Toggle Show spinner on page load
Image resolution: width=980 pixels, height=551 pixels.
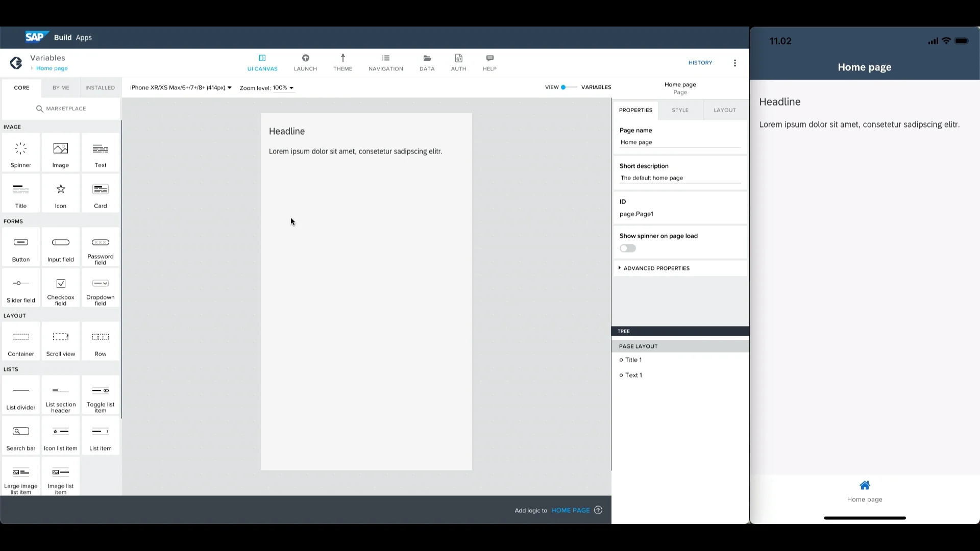coord(627,248)
